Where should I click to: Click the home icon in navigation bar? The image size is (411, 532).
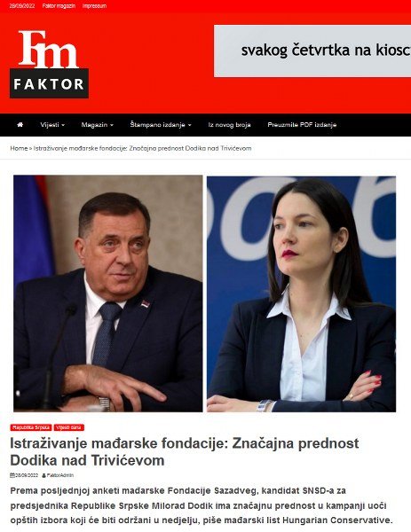(x=20, y=124)
